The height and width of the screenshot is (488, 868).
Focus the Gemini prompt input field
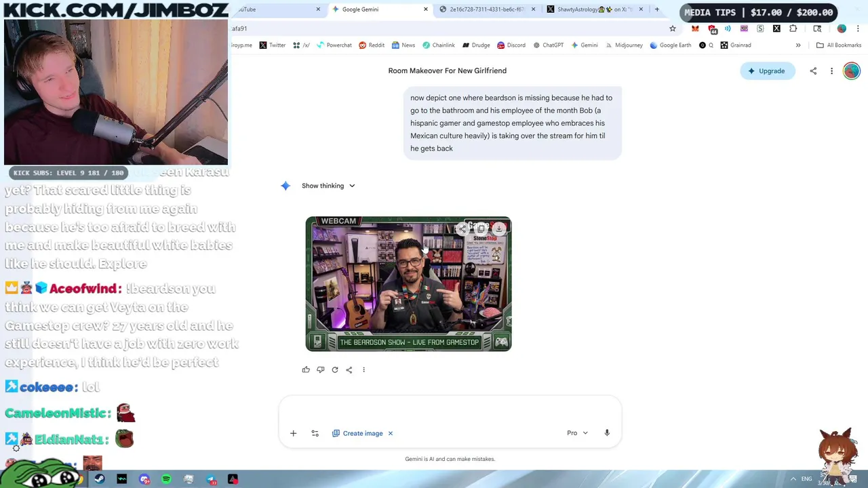point(450,412)
